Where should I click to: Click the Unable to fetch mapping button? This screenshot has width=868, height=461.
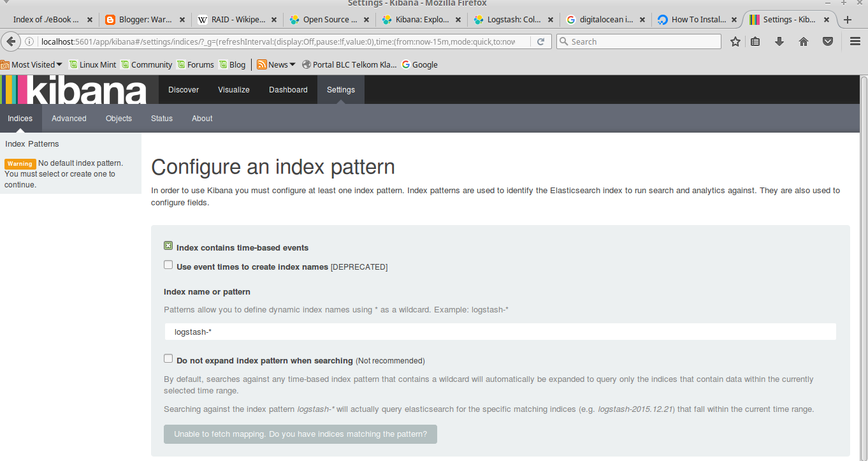pyautogui.click(x=300, y=434)
